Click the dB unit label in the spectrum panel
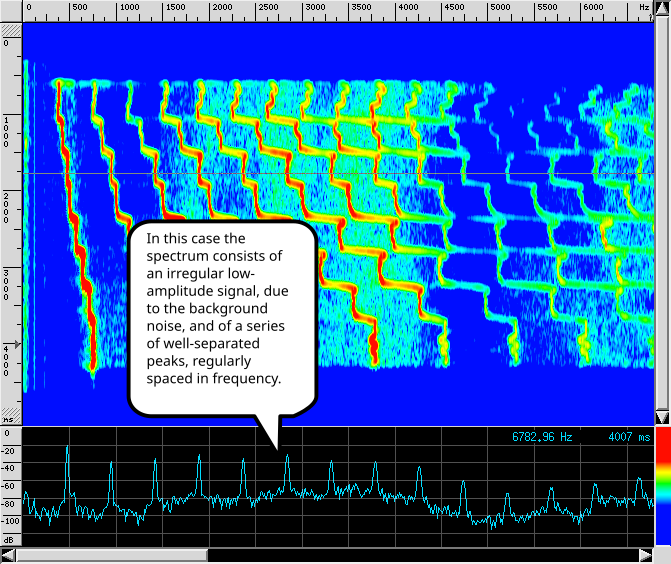This screenshot has height=564, width=671. coord(9,540)
